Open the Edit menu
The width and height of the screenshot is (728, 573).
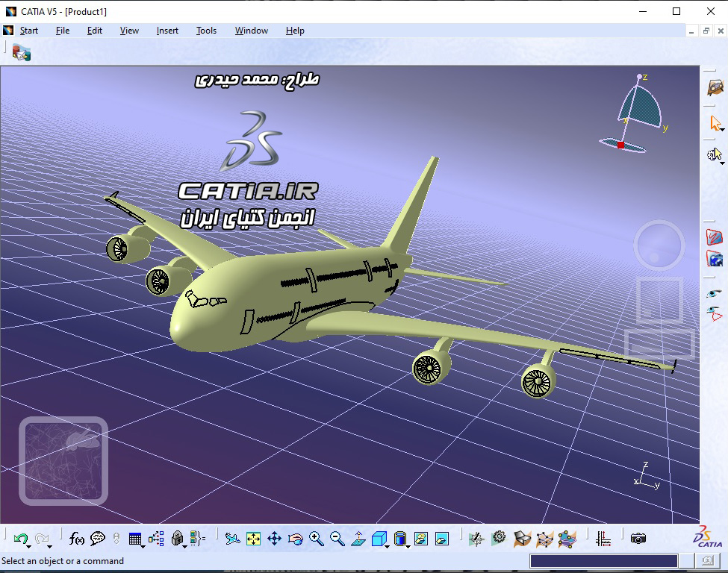click(x=95, y=31)
